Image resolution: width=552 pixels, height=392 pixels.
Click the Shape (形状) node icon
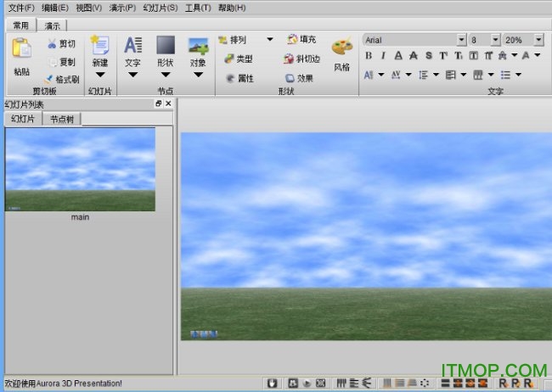click(166, 45)
